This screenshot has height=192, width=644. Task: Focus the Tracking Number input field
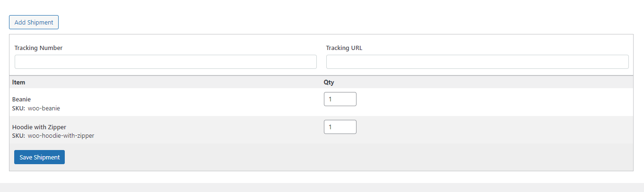coord(165,62)
